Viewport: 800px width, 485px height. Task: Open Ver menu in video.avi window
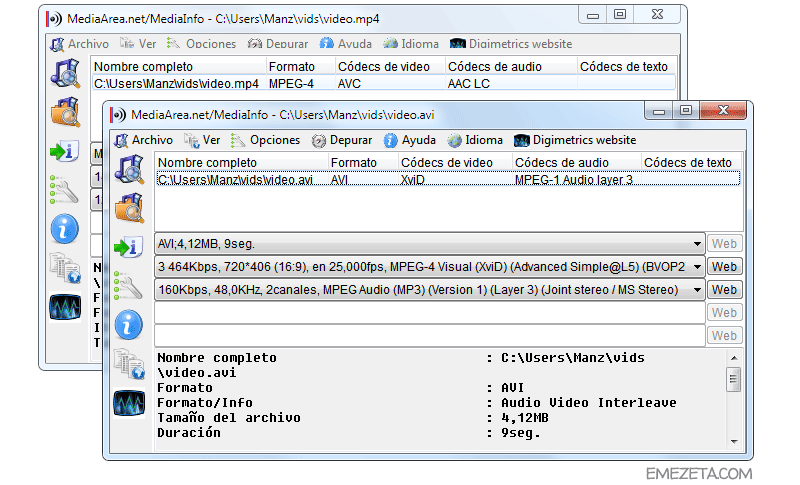(x=203, y=140)
